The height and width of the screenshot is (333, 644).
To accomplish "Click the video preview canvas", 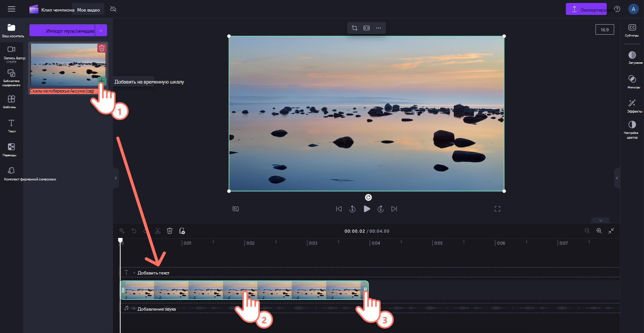I will (367, 114).
